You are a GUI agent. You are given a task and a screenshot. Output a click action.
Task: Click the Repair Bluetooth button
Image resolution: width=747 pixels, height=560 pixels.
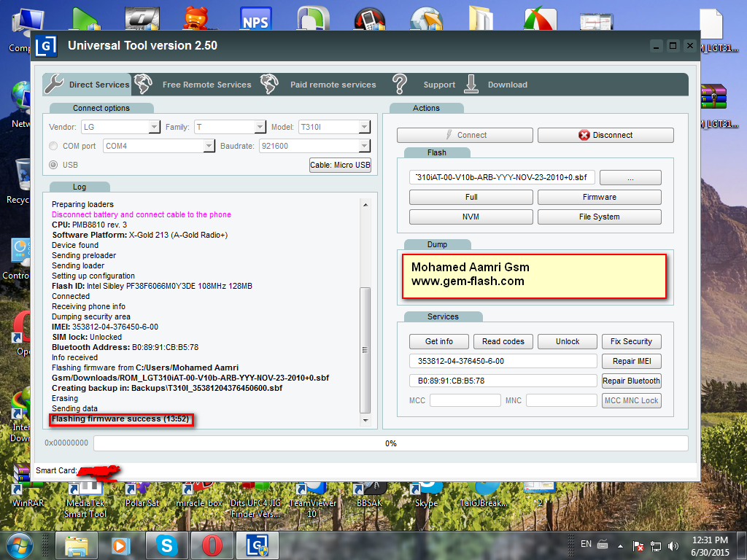click(631, 381)
